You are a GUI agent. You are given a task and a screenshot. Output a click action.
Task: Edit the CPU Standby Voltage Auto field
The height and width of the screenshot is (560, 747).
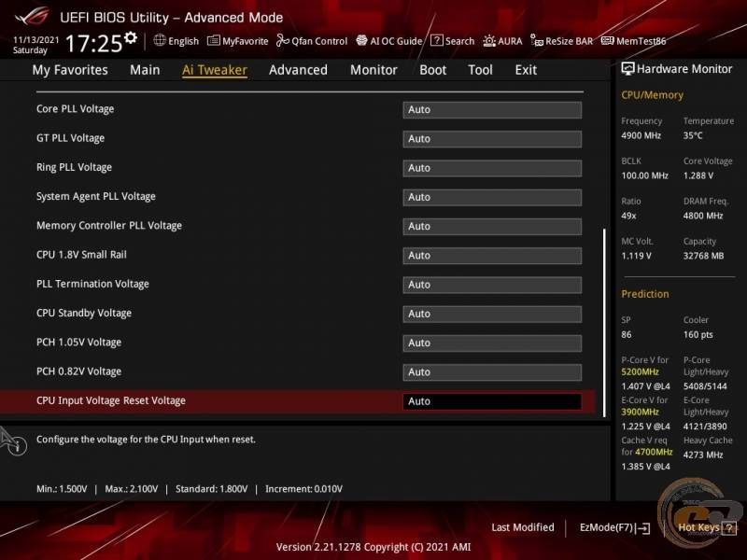[x=492, y=314]
